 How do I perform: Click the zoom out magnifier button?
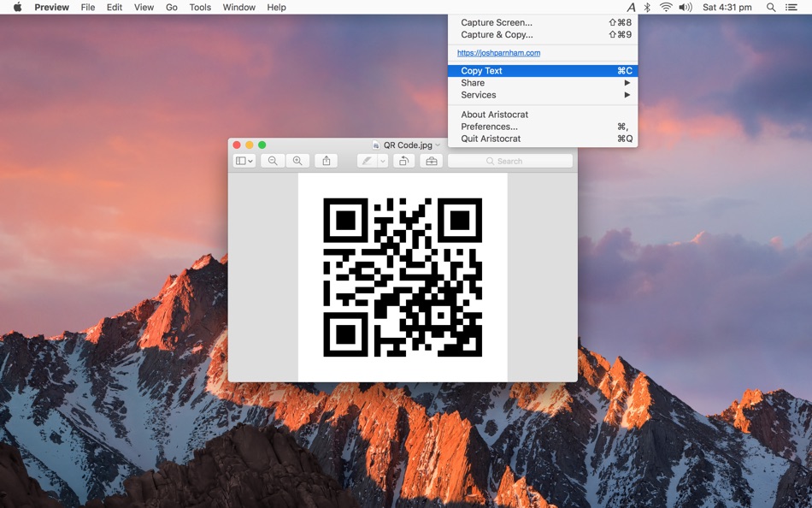click(x=273, y=162)
